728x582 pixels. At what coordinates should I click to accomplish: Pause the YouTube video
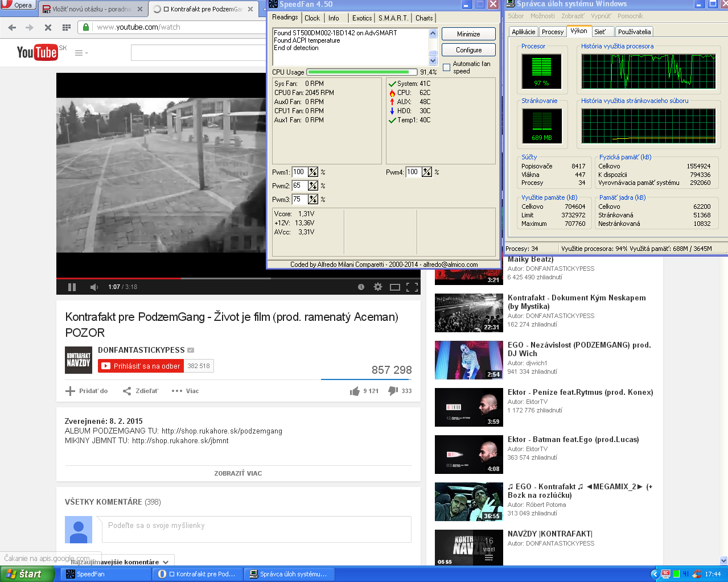[72, 287]
